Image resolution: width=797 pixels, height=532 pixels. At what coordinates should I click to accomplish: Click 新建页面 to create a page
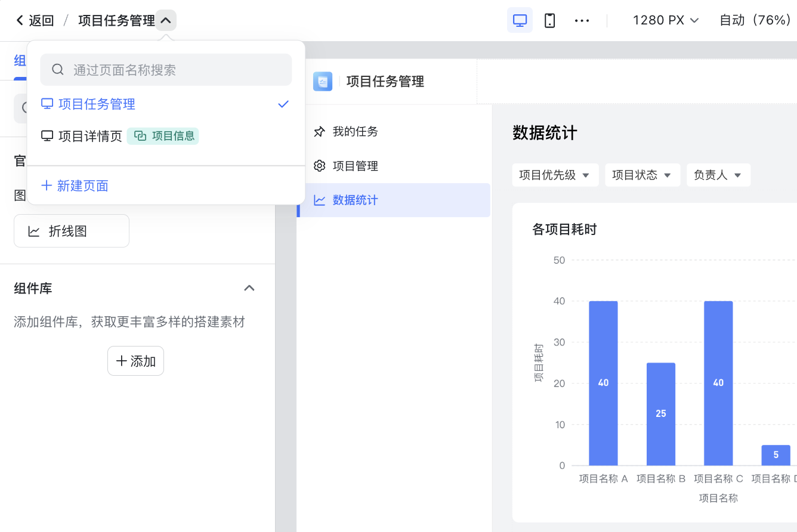[x=75, y=185]
